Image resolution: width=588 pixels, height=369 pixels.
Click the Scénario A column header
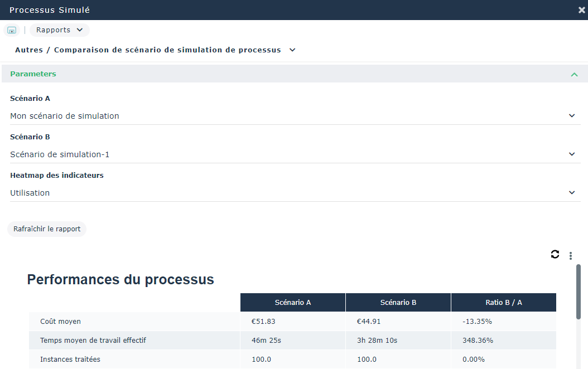pyautogui.click(x=293, y=303)
